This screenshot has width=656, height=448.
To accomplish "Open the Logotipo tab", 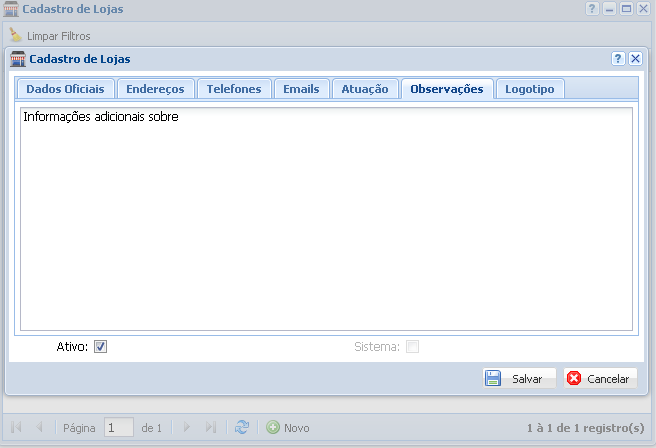I will 530,89.
